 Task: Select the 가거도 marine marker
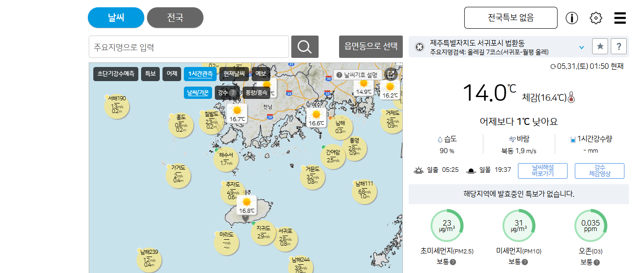pos(178,175)
